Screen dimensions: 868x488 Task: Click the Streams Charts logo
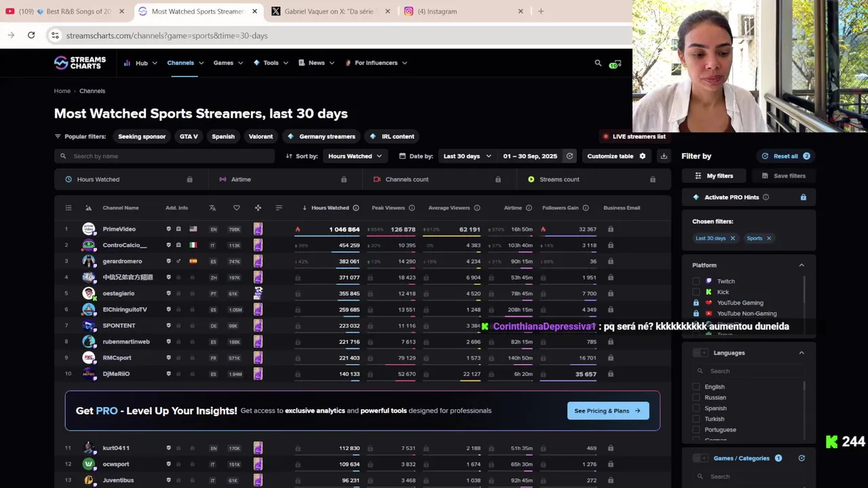tap(80, 62)
